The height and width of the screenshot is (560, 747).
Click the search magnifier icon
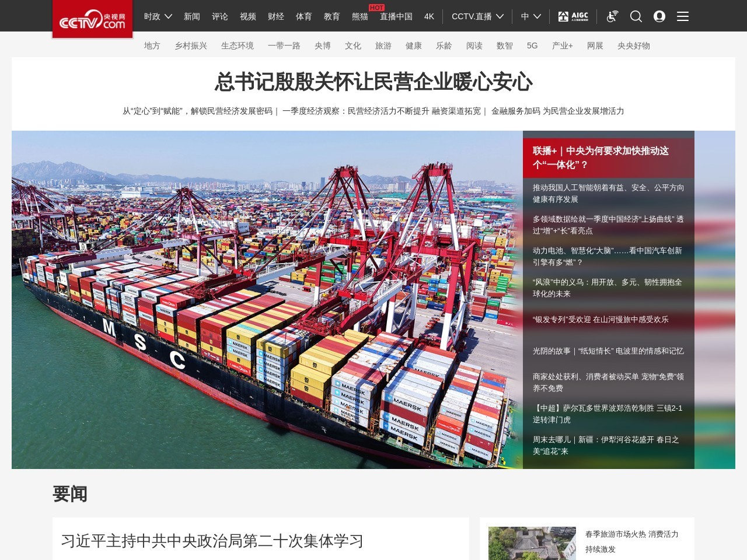[x=636, y=16]
